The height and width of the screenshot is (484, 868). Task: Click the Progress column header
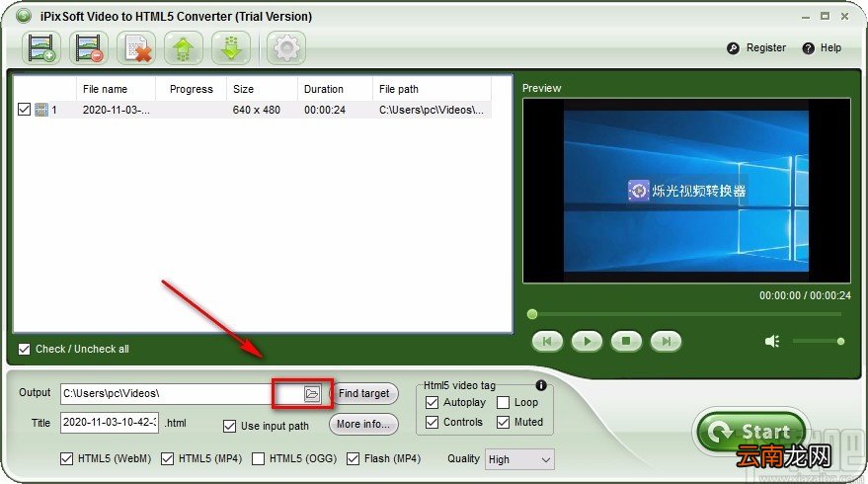click(191, 89)
